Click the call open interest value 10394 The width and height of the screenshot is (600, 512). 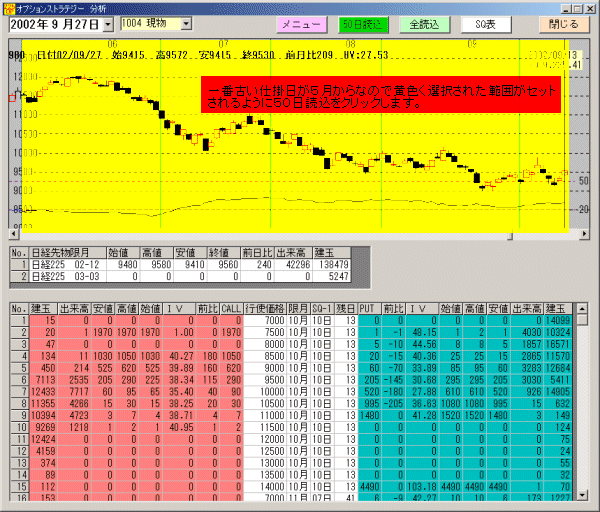(x=43, y=415)
